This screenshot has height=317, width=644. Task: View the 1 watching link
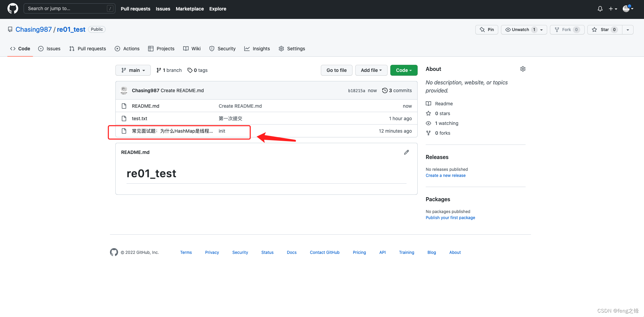pos(442,123)
